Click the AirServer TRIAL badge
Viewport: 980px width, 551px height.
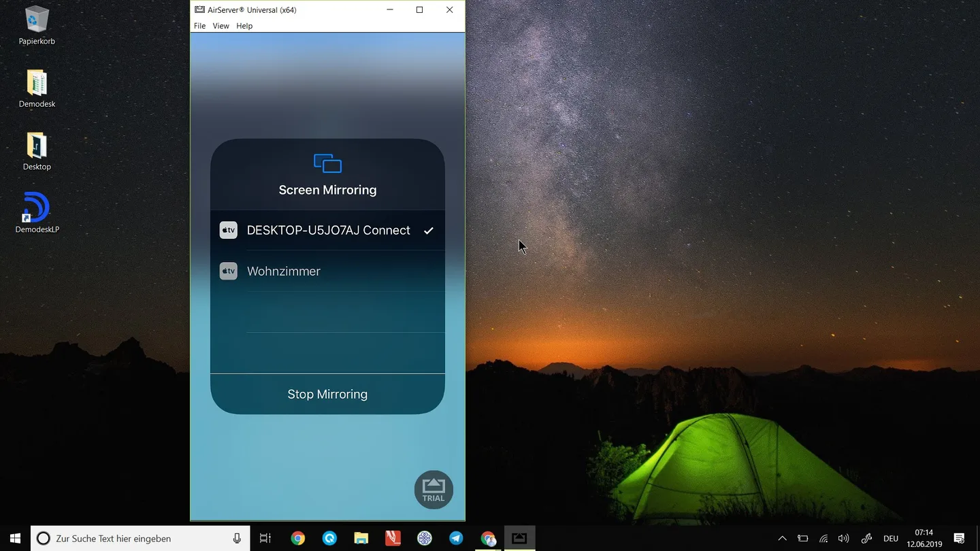[434, 490]
